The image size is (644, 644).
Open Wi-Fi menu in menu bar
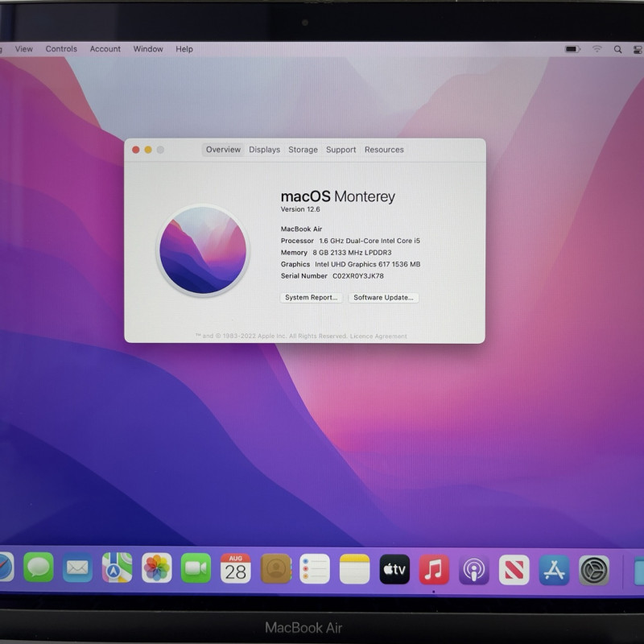597,49
